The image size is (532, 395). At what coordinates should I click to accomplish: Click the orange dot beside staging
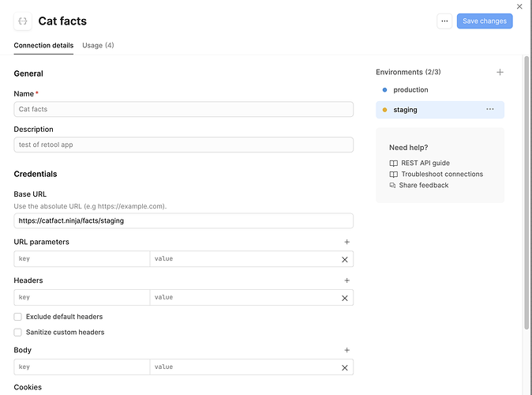(384, 110)
